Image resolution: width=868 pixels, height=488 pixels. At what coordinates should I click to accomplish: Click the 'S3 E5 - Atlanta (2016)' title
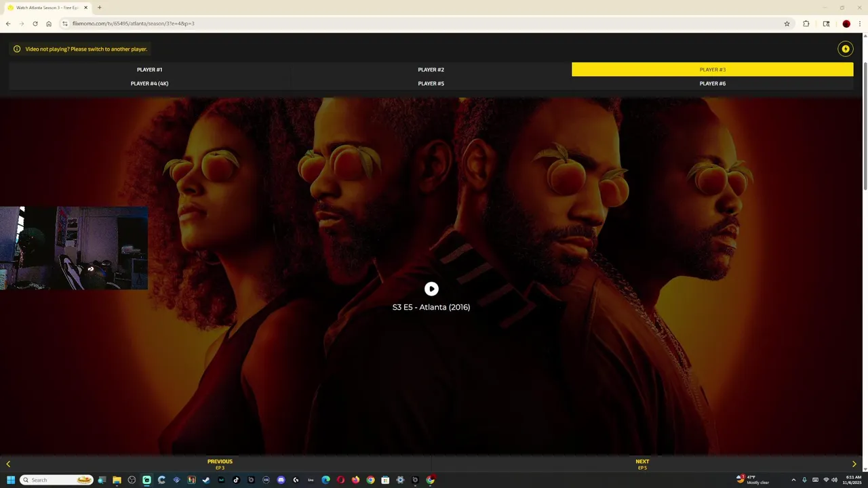click(431, 307)
